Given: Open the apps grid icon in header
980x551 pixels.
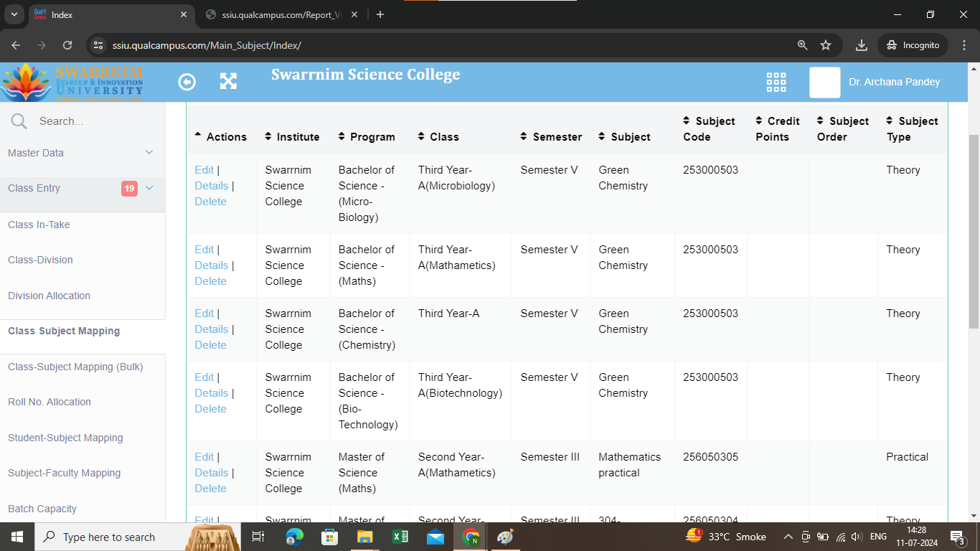Looking at the screenshot, I should [776, 82].
